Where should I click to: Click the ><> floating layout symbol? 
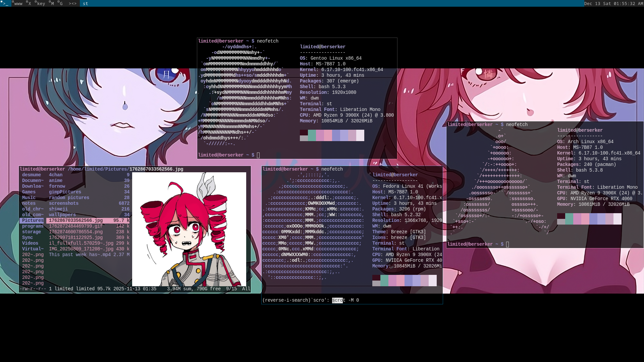(x=72, y=3)
